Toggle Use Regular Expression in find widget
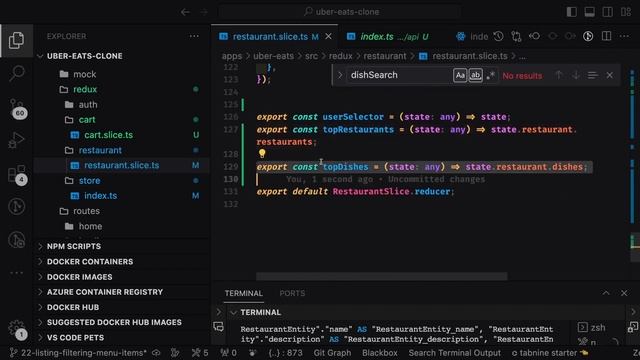Screen dimensions: 640x360 (x=491, y=75)
